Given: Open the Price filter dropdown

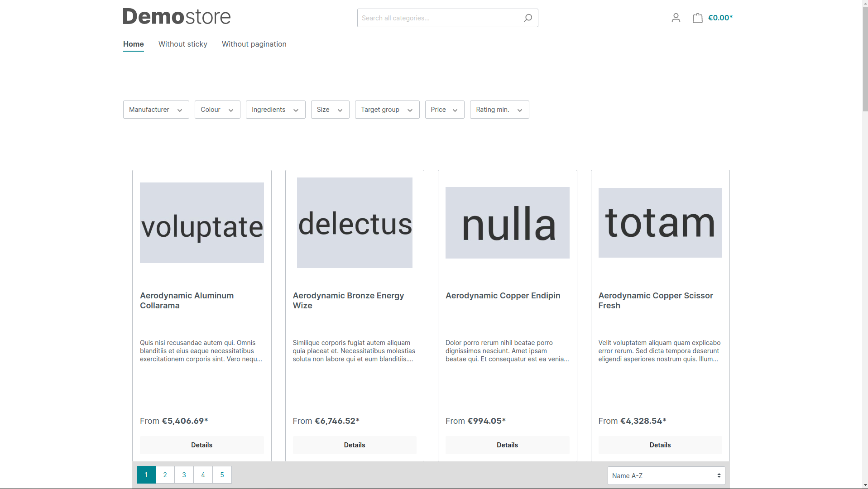Looking at the screenshot, I should 445,110.
